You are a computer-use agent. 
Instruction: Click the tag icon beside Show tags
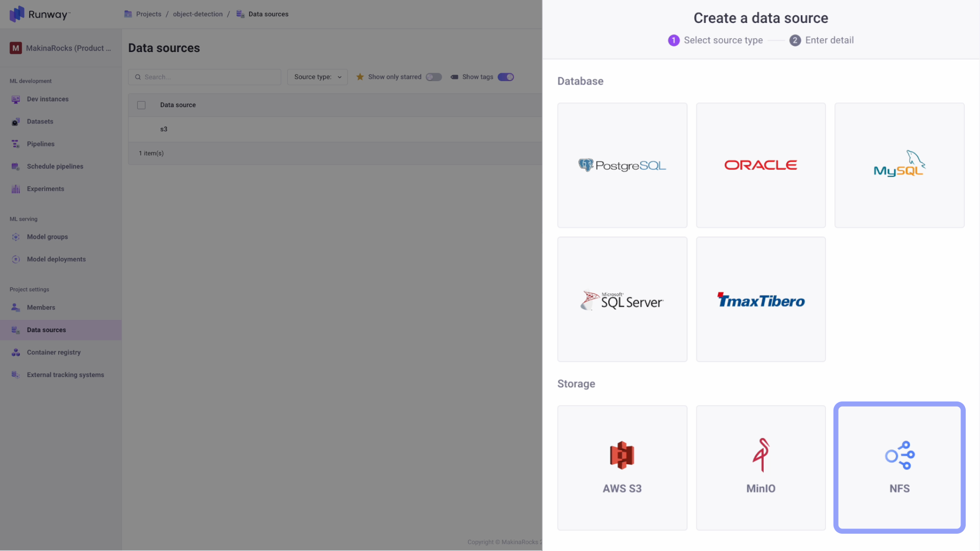click(x=454, y=77)
